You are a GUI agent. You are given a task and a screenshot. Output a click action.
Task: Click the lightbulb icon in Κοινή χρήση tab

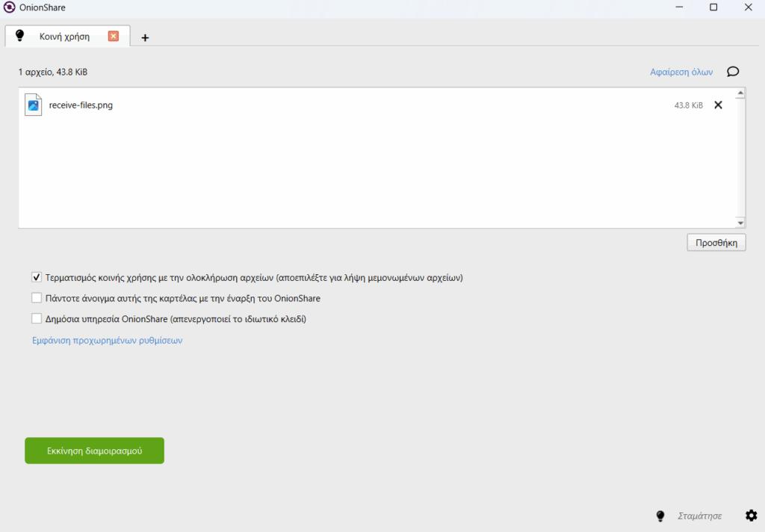click(x=20, y=36)
